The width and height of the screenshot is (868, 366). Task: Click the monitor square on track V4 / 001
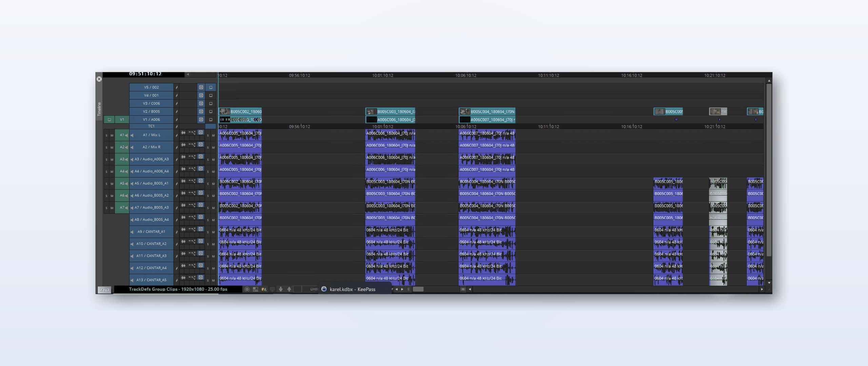(x=211, y=95)
